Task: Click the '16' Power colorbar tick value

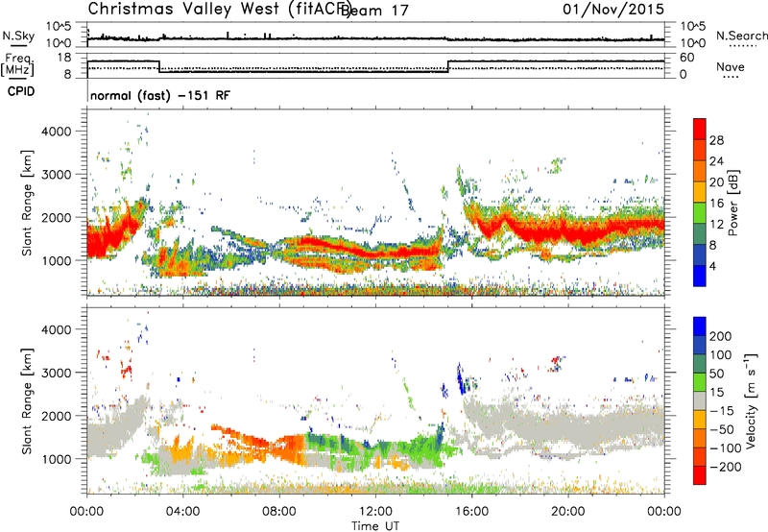Action: [x=716, y=204]
